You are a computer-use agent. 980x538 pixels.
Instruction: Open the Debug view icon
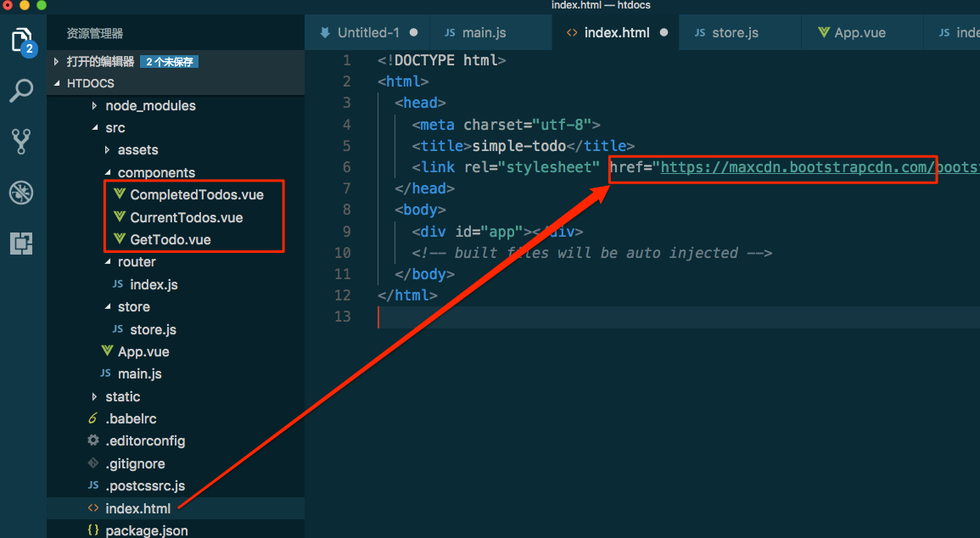[x=21, y=193]
